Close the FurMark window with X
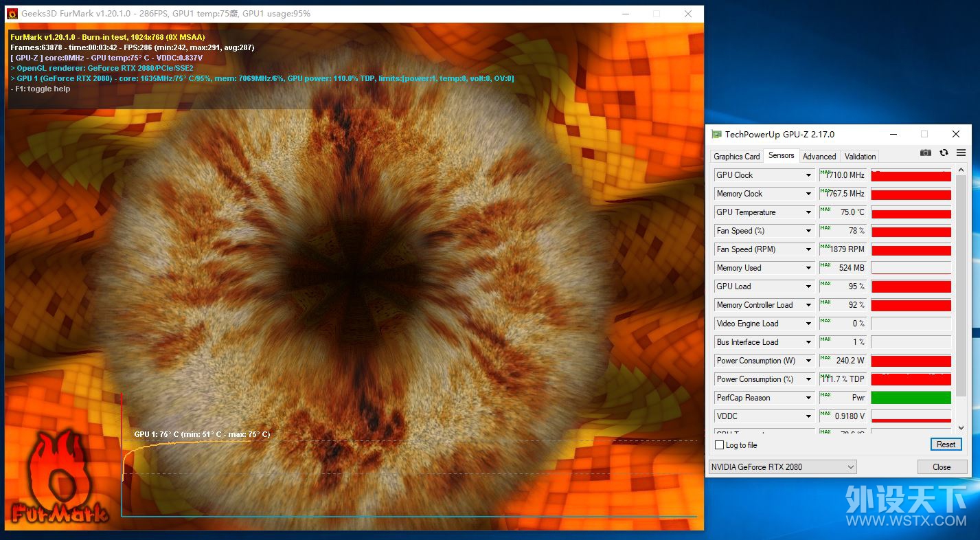The image size is (980, 540). point(688,14)
